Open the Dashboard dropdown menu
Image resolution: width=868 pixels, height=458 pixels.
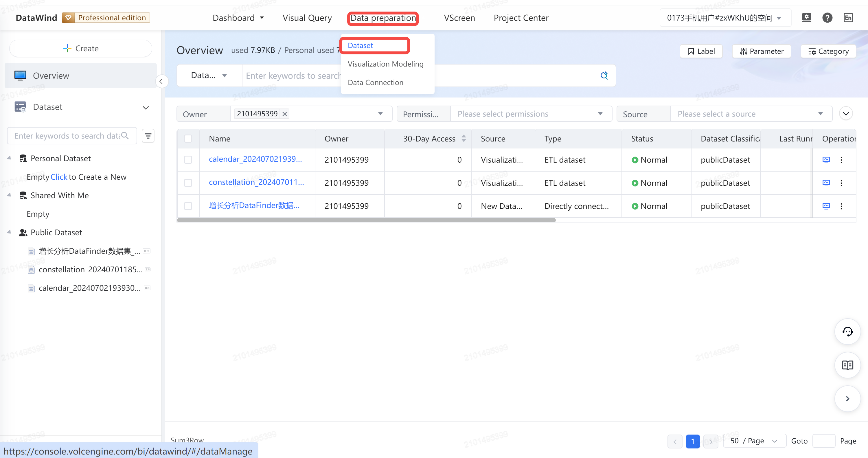pos(238,18)
